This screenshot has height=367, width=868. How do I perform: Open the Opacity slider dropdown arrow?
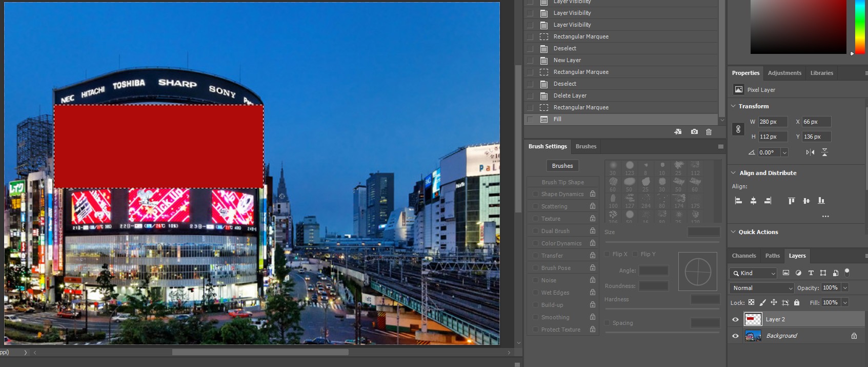tap(845, 288)
